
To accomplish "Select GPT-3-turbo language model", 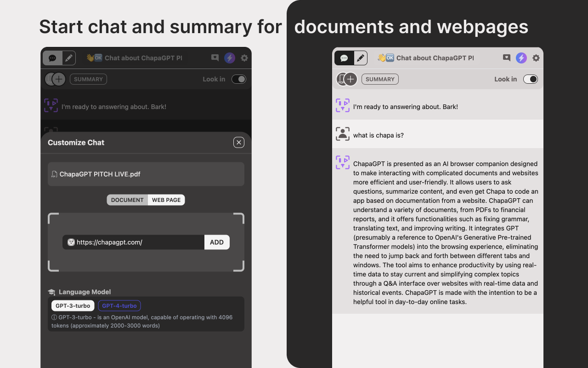I will click(x=73, y=306).
